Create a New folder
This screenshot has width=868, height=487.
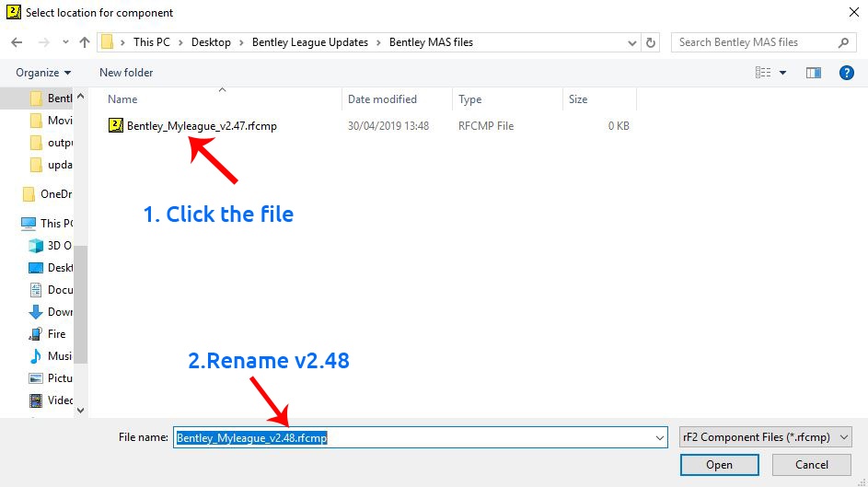(126, 73)
